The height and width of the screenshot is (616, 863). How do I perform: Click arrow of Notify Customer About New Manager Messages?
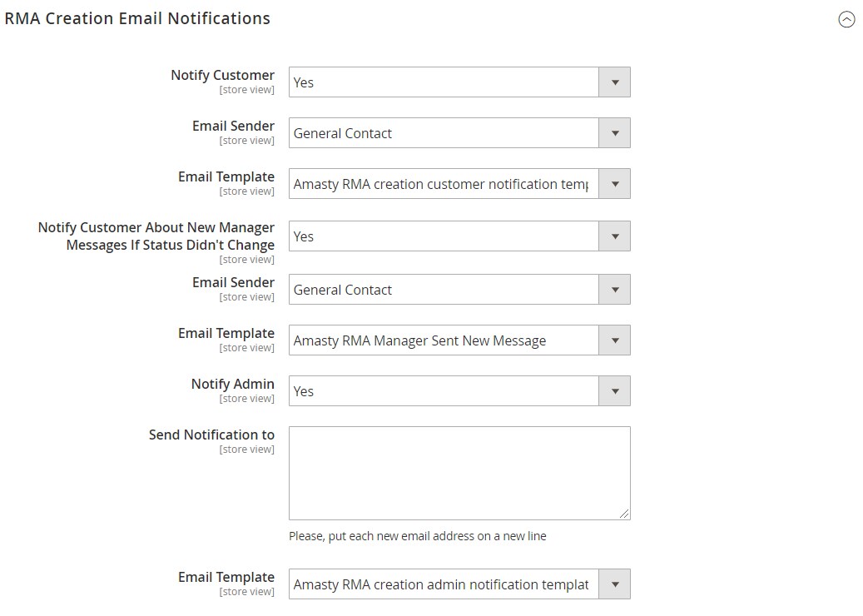pos(614,236)
